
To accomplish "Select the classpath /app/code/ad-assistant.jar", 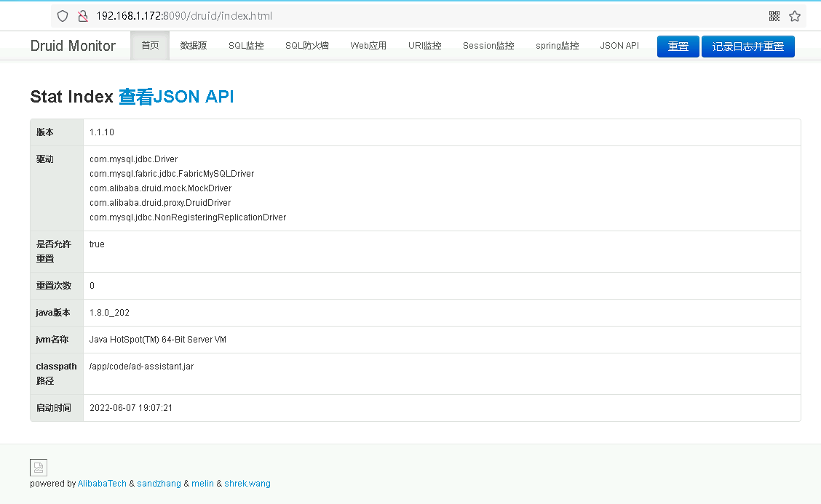I will coord(141,367).
